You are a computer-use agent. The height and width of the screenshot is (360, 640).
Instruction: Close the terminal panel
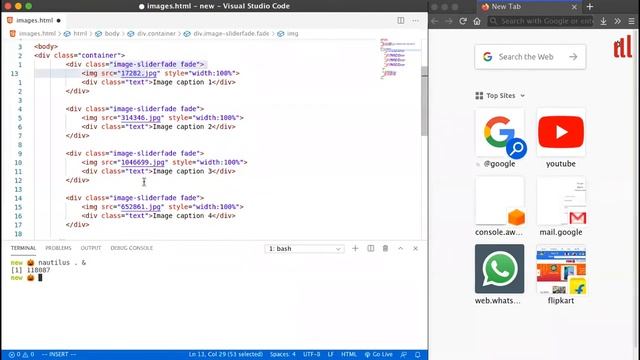(x=416, y=248)
